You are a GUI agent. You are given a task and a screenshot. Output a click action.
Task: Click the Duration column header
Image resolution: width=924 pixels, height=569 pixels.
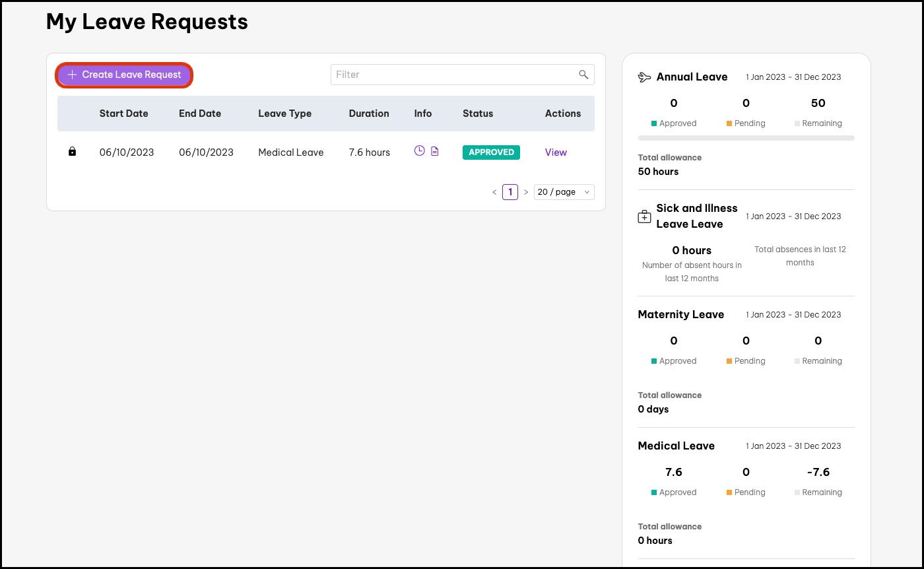tap(369, 114)
